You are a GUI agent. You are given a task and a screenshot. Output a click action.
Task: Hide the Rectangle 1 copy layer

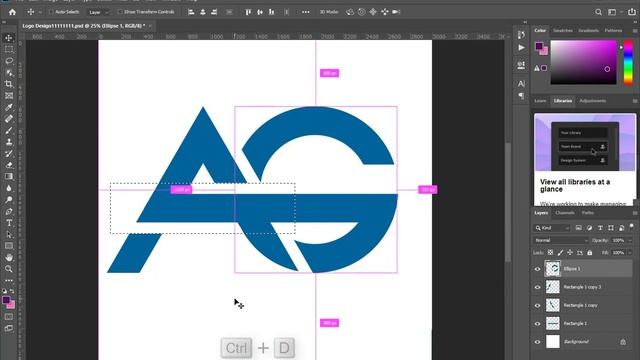pyautogui.click(x=537, y=306)
